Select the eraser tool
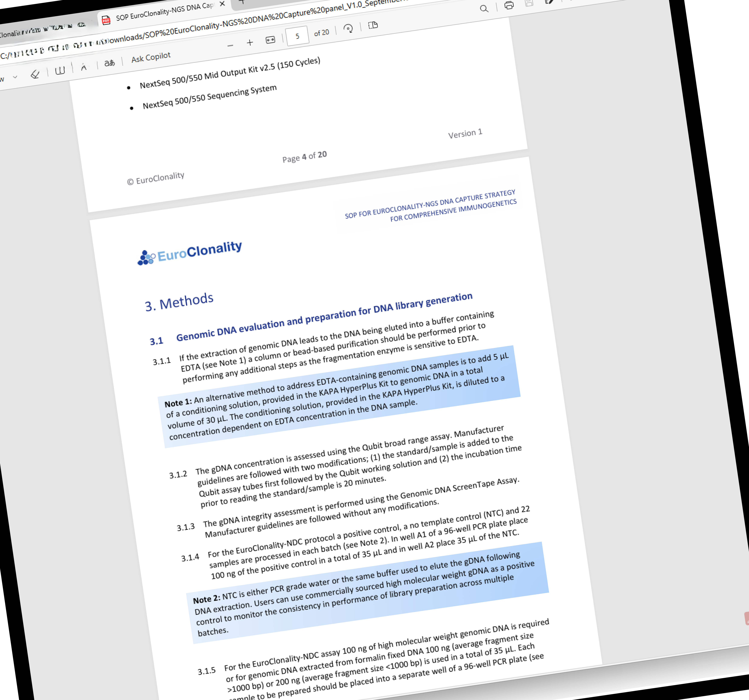 (35, 74)
